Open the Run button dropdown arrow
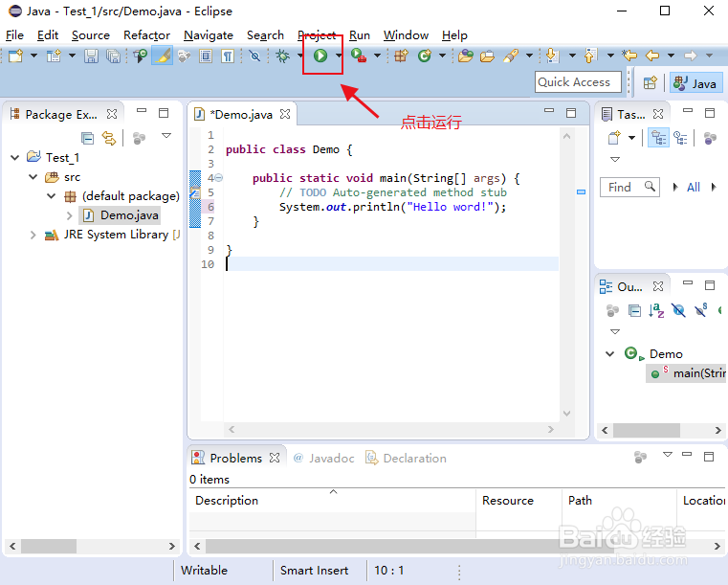The image size is (728, 585). tap(339, 56)
